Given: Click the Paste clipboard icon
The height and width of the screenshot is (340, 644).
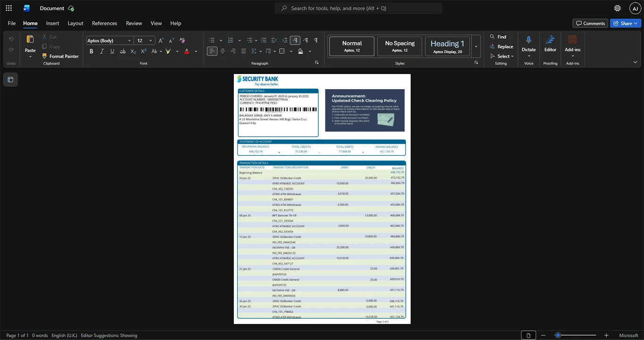Looking at the screenshot, I should click(30, 40).
